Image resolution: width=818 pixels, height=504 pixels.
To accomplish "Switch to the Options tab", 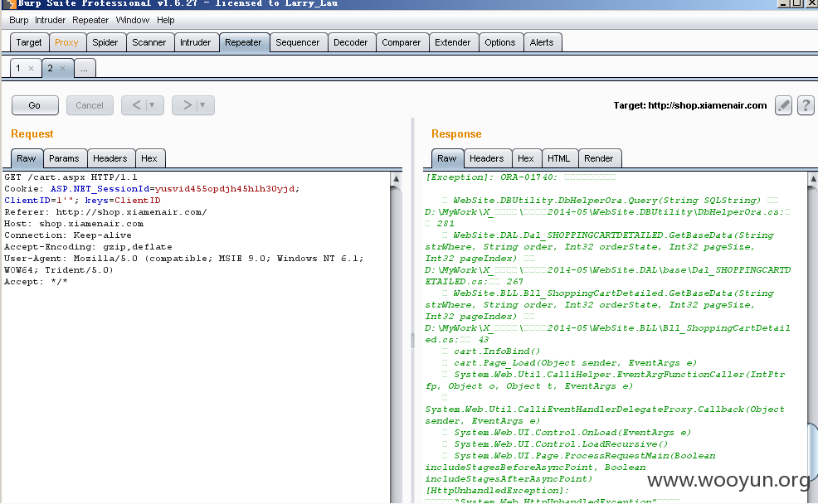I will click(x=499, y=42).
